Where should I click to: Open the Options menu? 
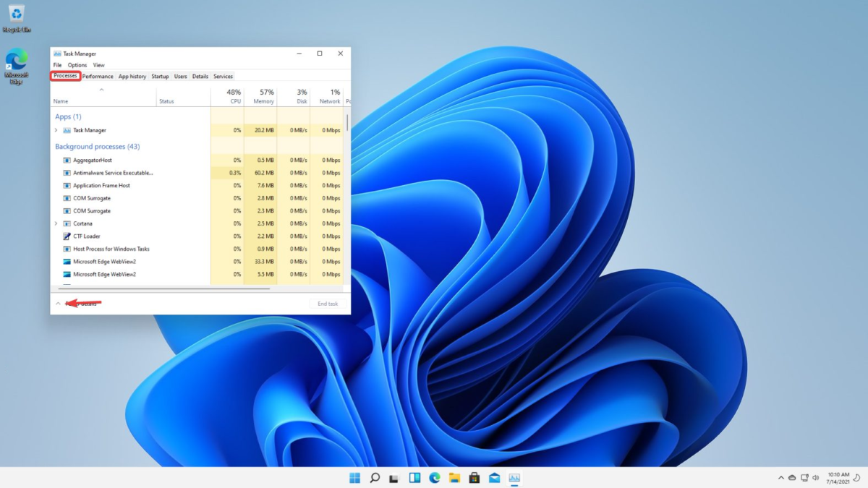click(x=77, y=64)
